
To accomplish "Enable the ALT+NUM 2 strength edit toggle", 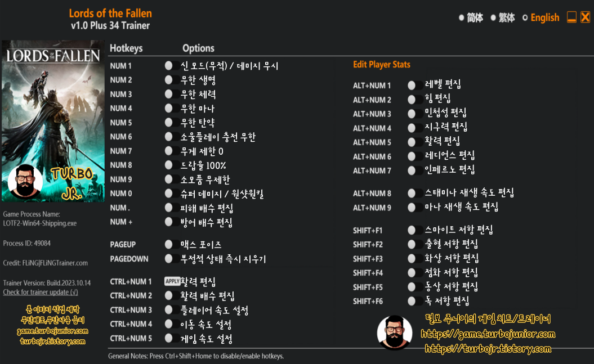I will click(x=415, y=100).
